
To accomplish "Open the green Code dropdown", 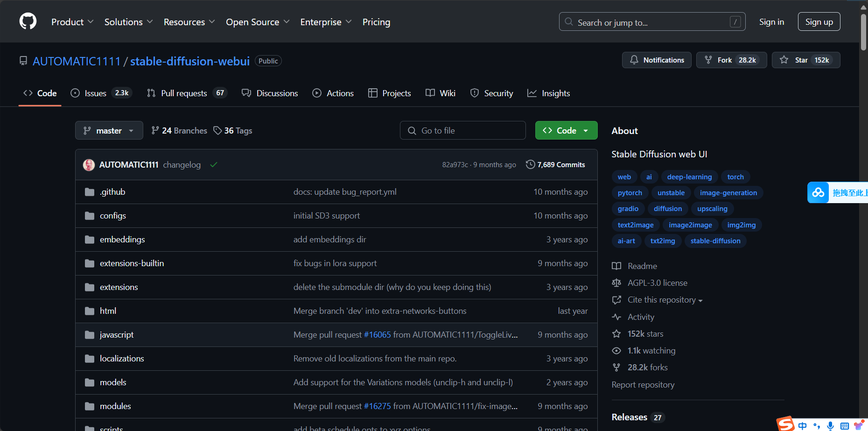I will (566, 130).
